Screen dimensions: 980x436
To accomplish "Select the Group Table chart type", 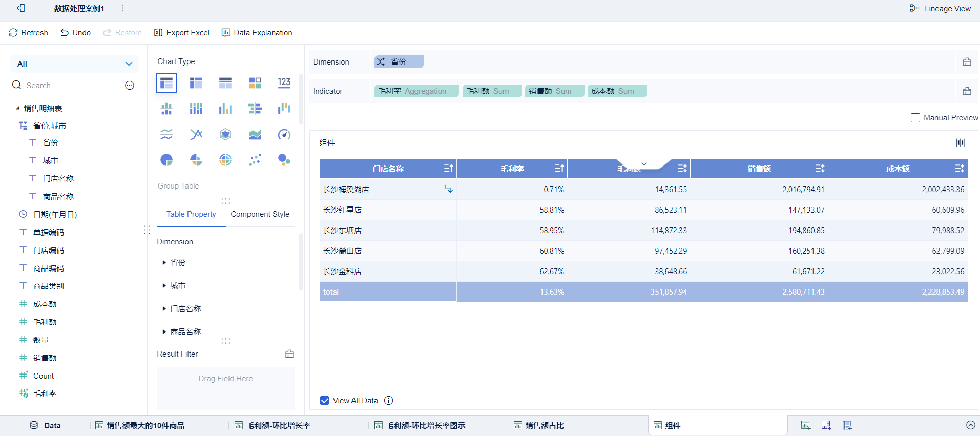I will [x=166, y=83].
